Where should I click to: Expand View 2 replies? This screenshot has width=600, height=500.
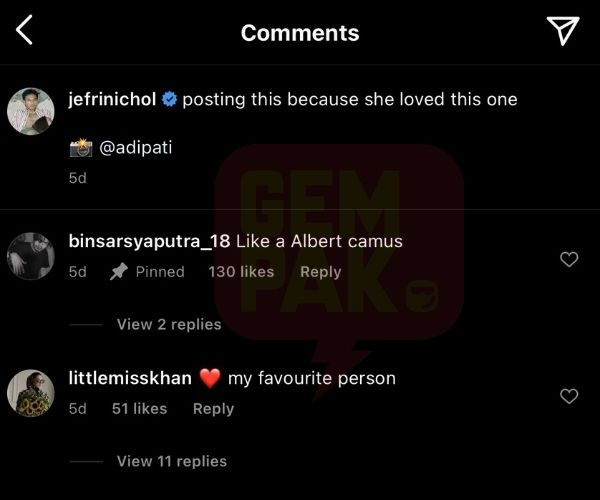tap(169, 324)
